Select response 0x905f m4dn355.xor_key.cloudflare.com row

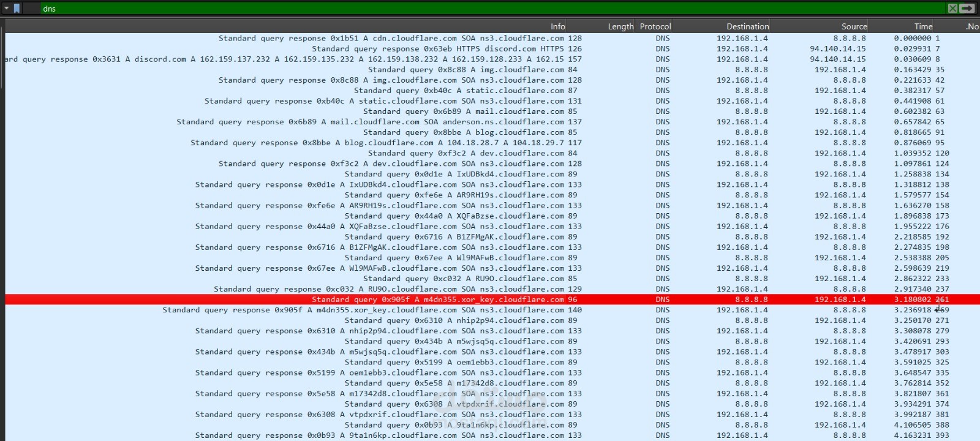pyautogui.click(x=492, y=310)
